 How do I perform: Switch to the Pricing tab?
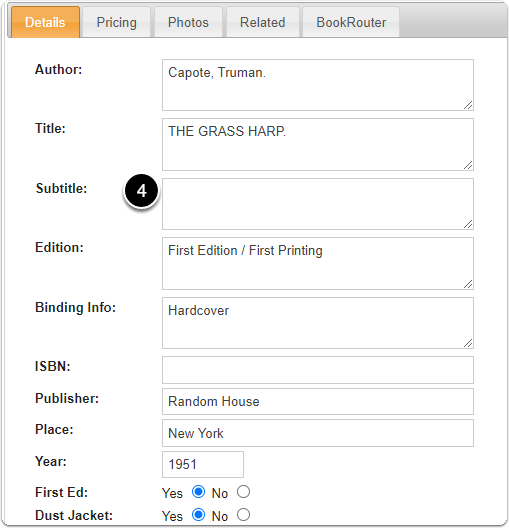[x=116, y=22]
